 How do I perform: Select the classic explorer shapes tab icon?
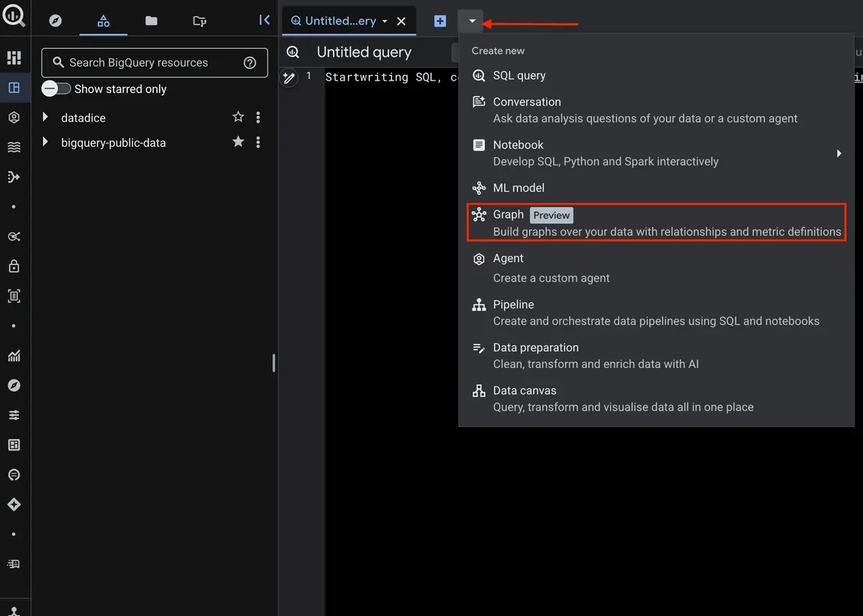pos(104,21)
